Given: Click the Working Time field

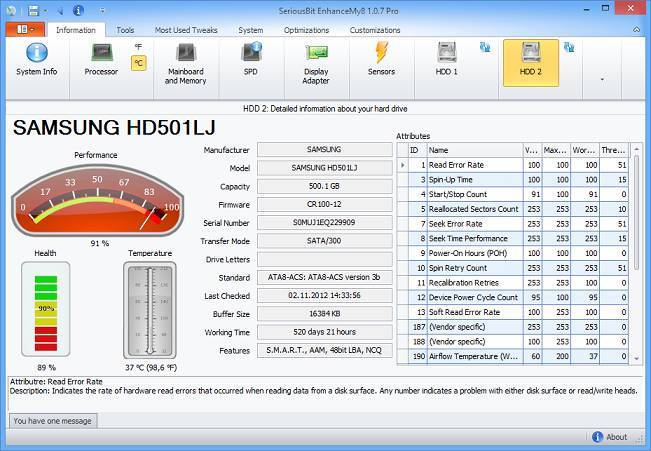Looking at the screenshot, I should (325, 332).
